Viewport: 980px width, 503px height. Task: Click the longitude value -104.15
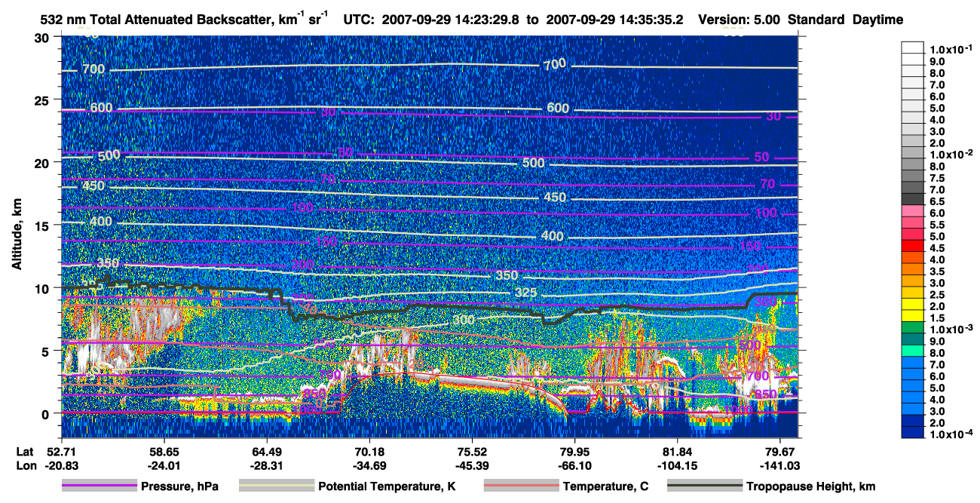[678, 465]
